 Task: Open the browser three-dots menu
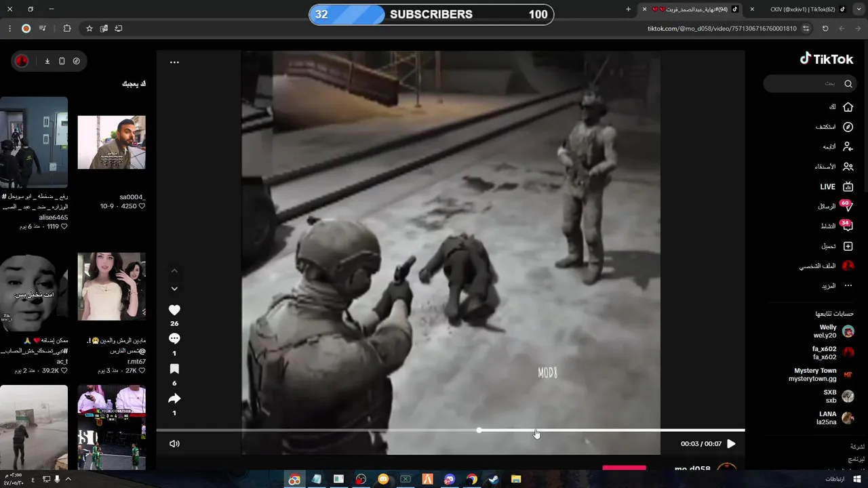pos(9,28)
